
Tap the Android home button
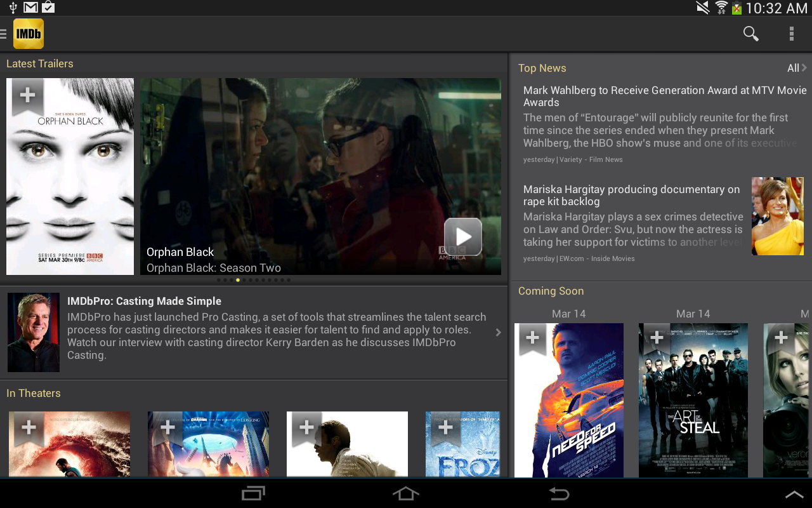[406, 493]
